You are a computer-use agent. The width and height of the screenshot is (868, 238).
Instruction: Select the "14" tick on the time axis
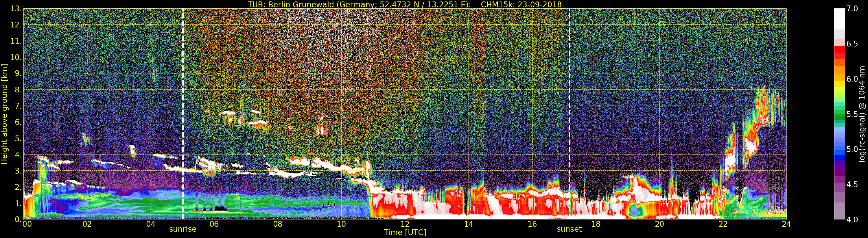pyautogui.click(x=468, y=224)
